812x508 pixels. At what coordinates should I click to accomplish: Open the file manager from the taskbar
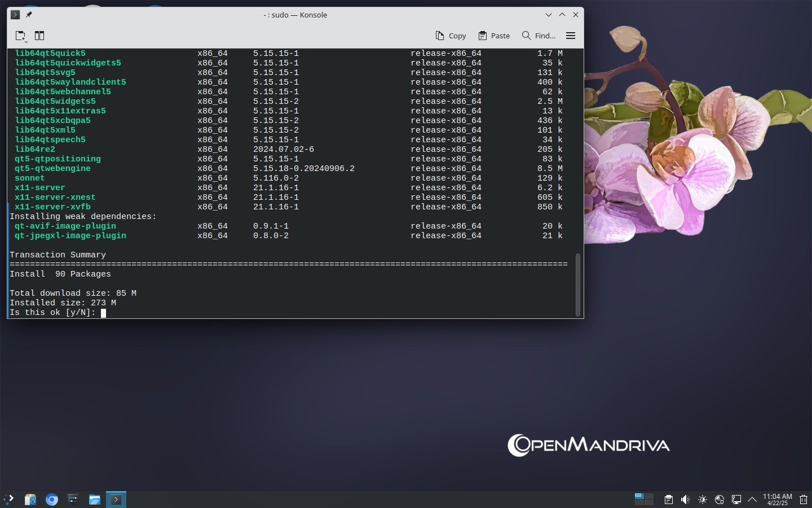95,500
